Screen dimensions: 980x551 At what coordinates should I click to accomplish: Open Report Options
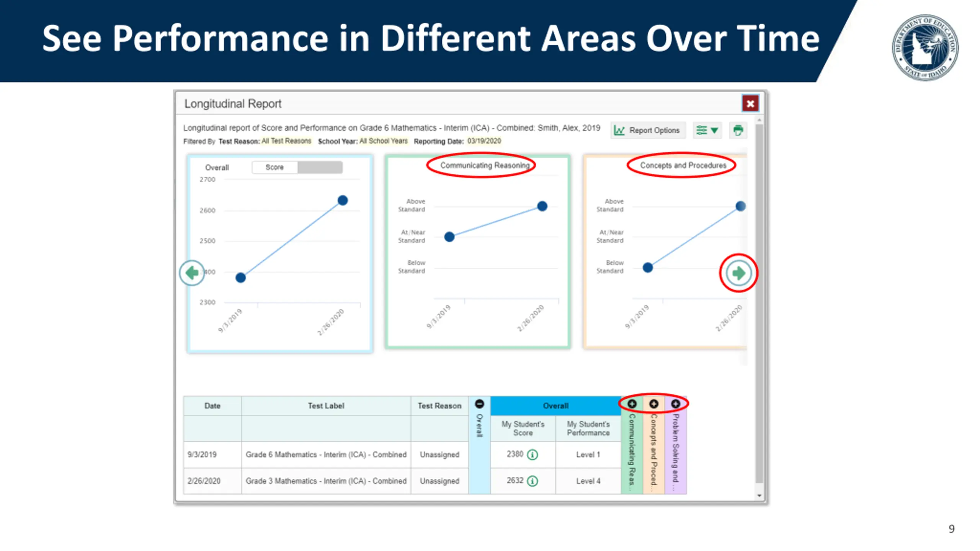pyautogui.click(x=647, y=130)
